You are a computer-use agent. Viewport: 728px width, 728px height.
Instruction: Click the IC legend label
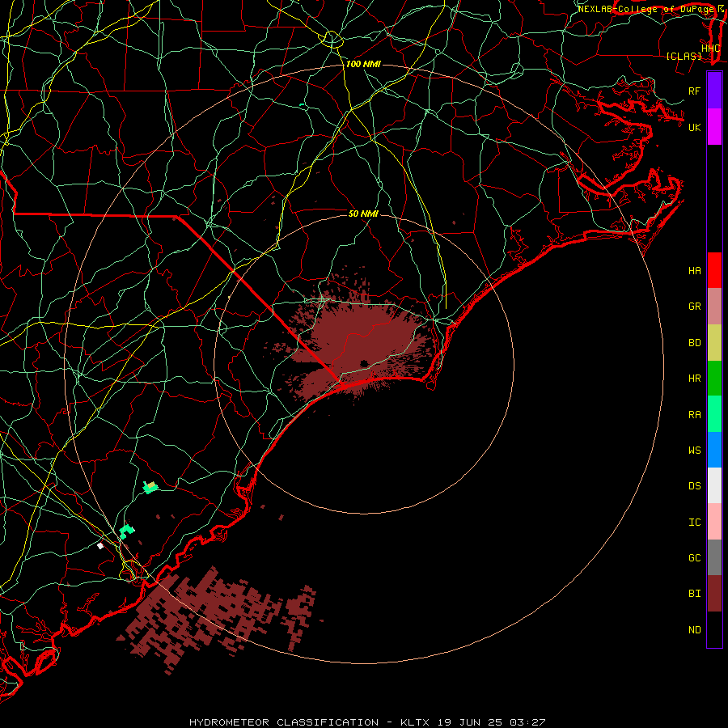click(694, 523)
